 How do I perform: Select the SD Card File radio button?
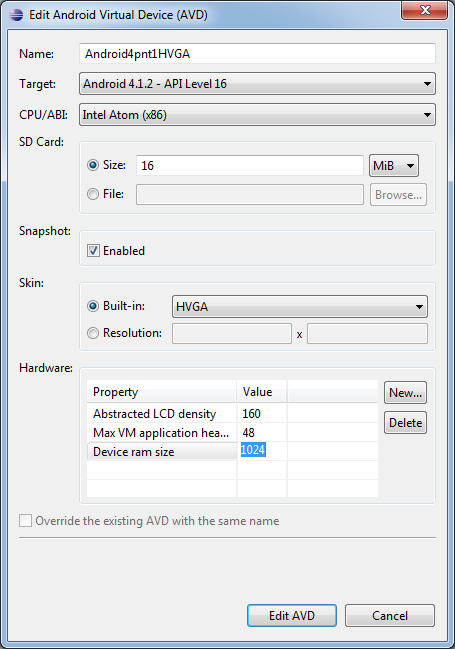pos(93,194)
